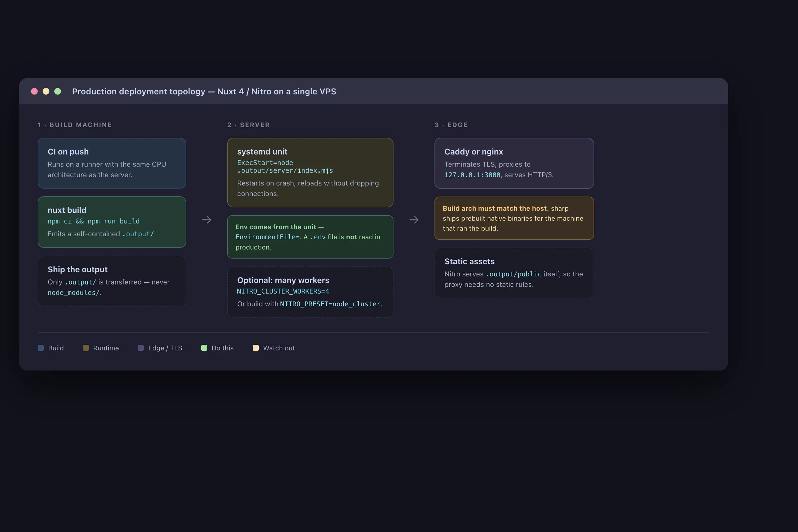Click the Do this legend swatch

point(204,348)
